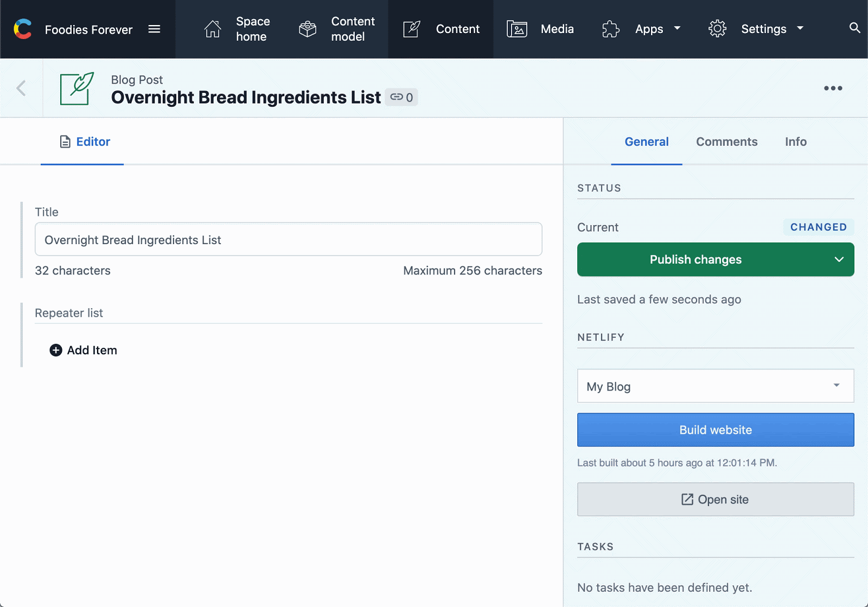Viewport: 868px width, 607px height.
Task: Expand the Settings dropdown menu
Action: (800, 28)
